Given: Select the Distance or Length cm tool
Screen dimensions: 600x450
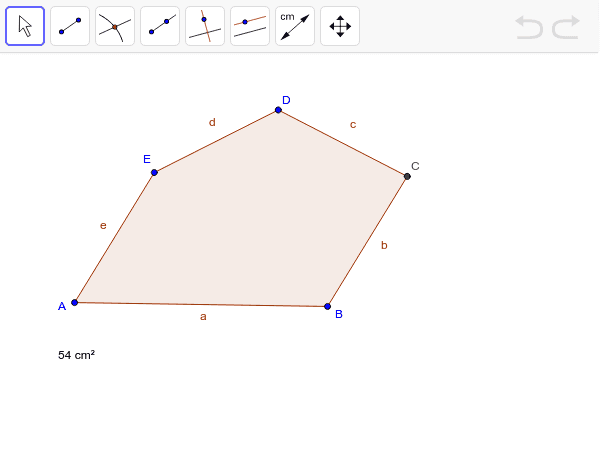Looking at the screenshot, I should tap(295, 26).
